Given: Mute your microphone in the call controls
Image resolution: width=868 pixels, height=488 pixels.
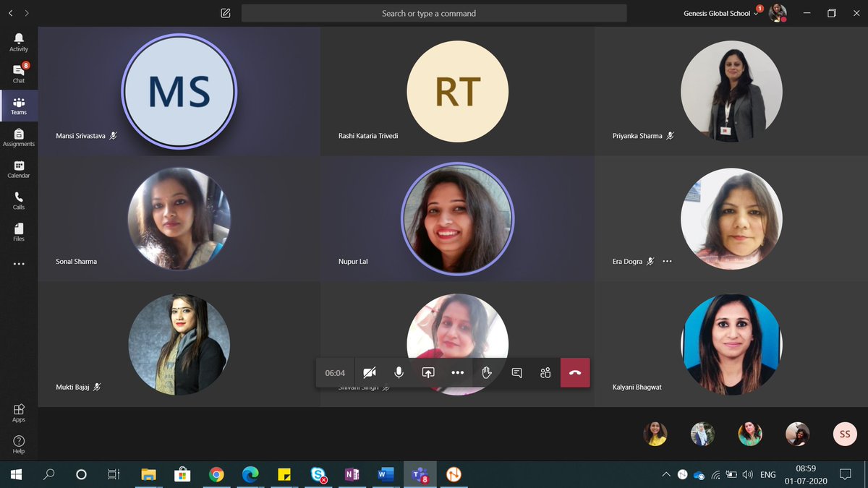Looking at the screenshot, I should [399, 372].
